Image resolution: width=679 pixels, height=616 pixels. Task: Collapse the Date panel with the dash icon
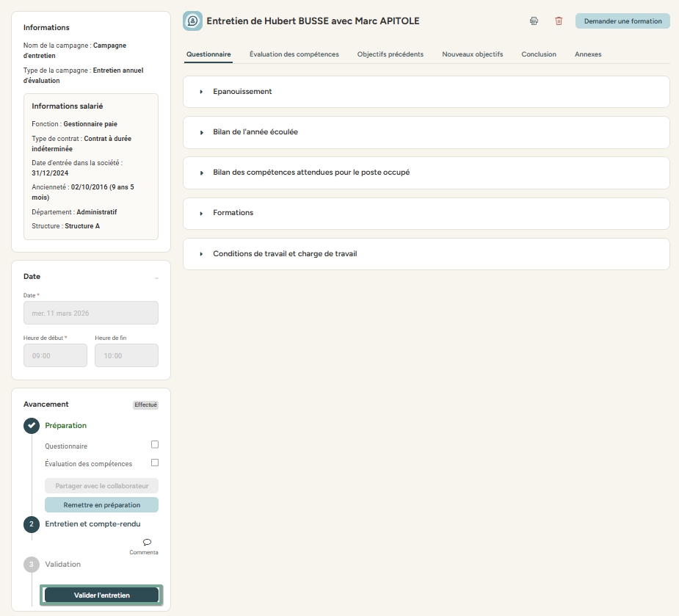click(156, 278)
